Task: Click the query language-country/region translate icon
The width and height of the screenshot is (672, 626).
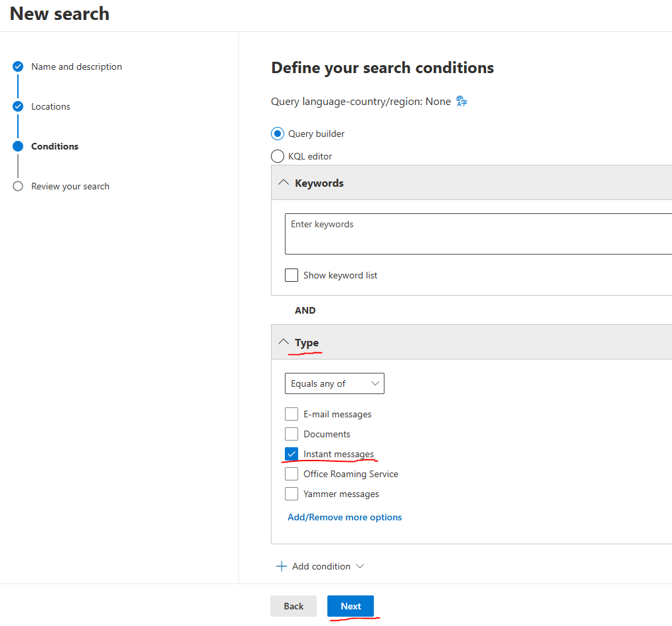Action: [462, 102]
